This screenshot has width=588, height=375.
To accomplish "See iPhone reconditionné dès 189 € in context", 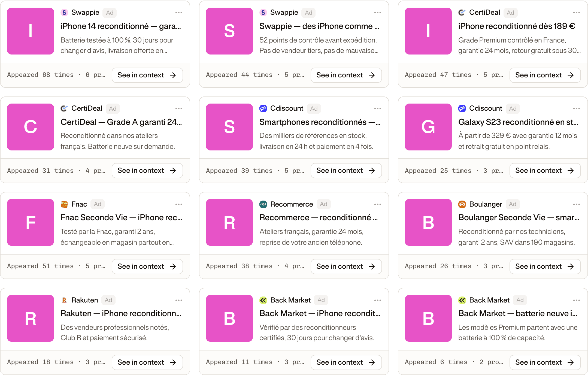I will coord(545,75).
